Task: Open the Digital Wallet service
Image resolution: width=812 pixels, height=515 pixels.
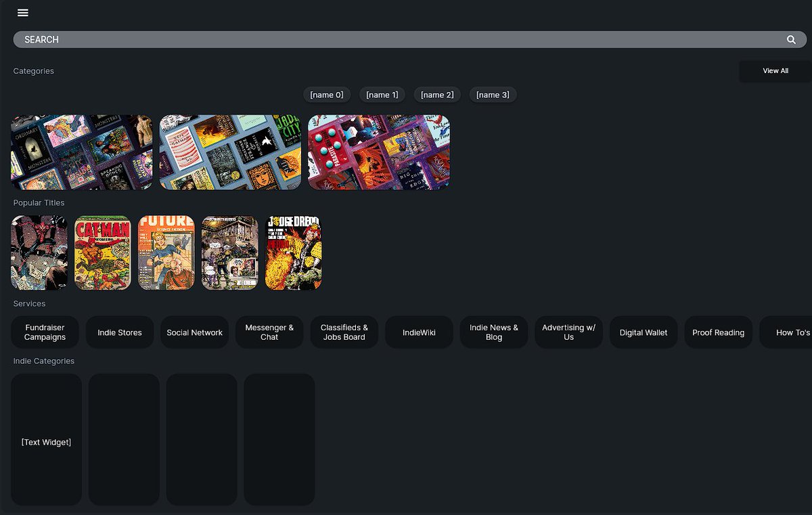Action: point(643,332)
